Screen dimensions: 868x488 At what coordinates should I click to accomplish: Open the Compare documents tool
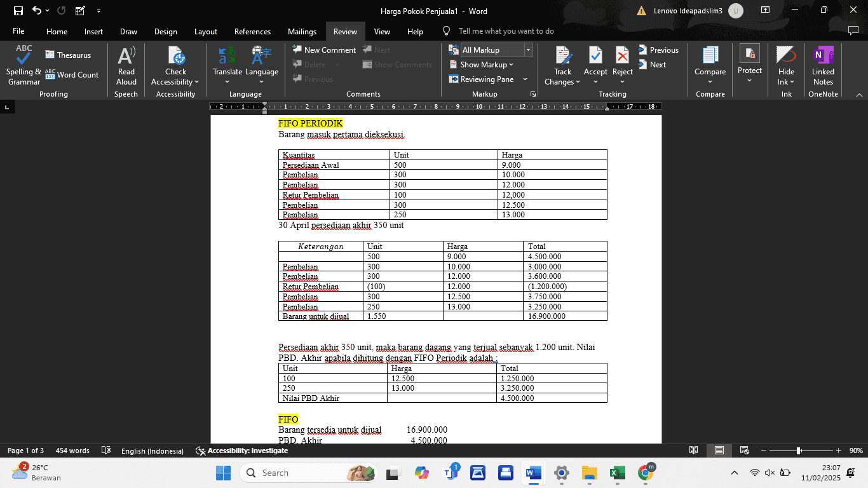710,65
